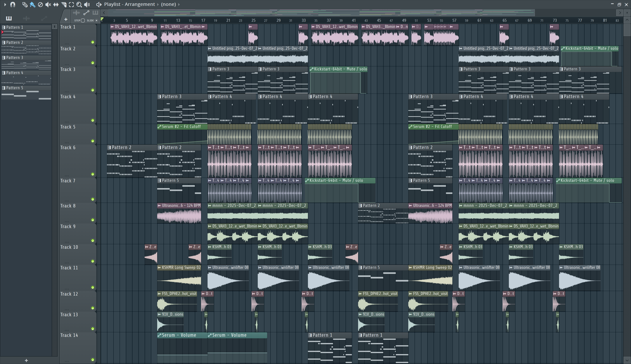The height and width of the screenshot is (364, 631).
Task: Select the Mute tool
Action: (x=48, y=4)
